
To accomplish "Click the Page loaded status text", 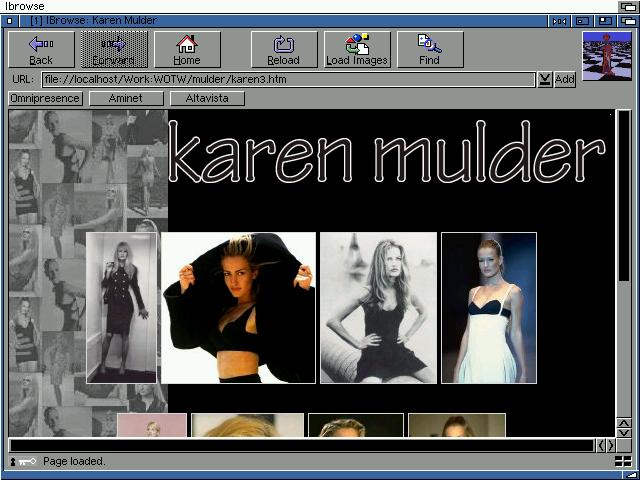I will (74, 461).
